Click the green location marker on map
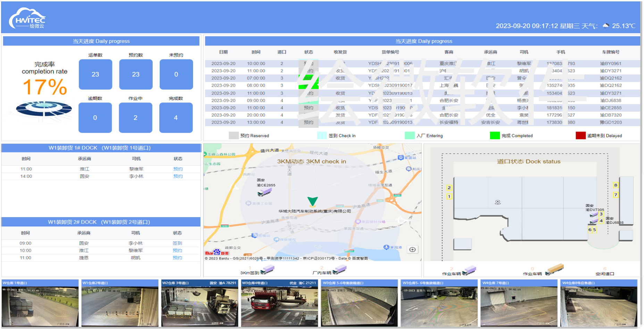The height and width of the screenshot is (330, 644). pyautogui.click(x=312, y=201)
